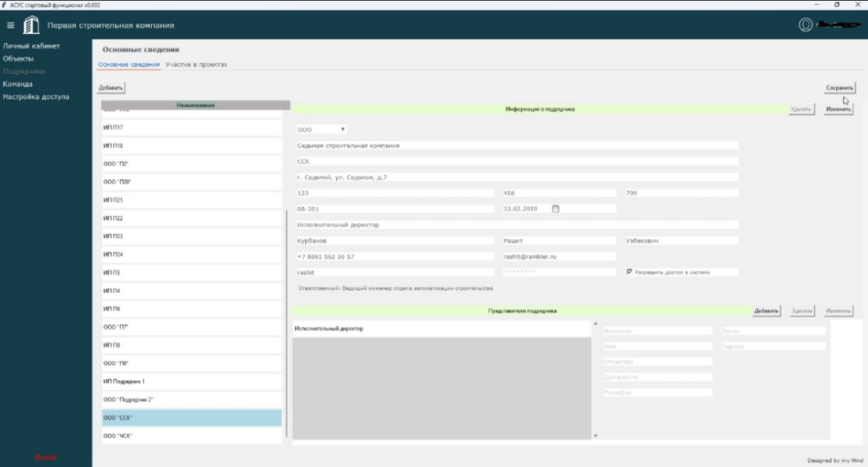The width and height of the screenshot is (868, 467).
Task: Click phone field '+7 8691 562 56 57'
Action: click(x=394, y=256)
